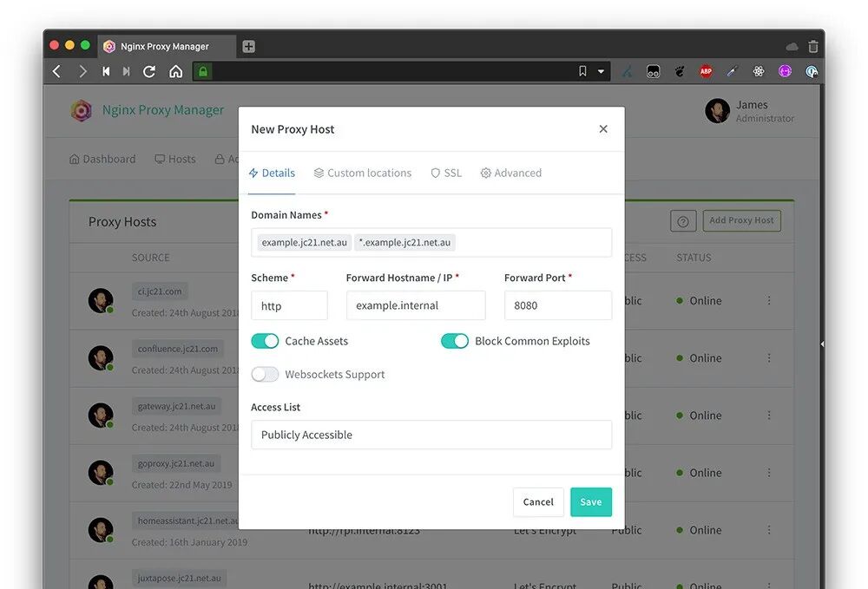Open the SSL tab
The image size is (868, 589).
(x=446, y=173)
